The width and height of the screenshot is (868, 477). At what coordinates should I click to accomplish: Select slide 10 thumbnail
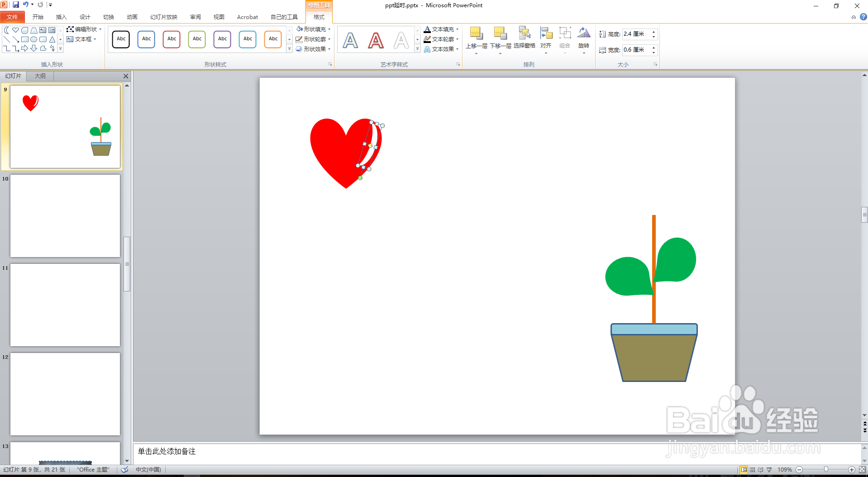pos(65,216)
